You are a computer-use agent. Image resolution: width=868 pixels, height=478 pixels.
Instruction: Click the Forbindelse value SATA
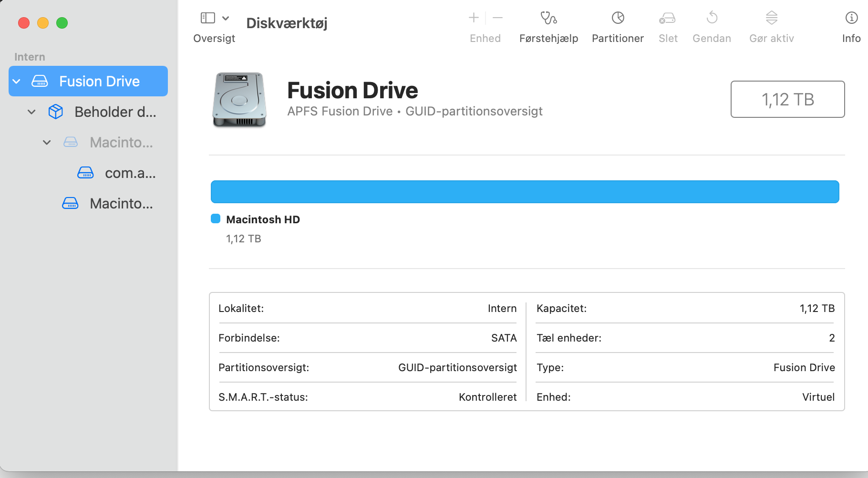pyautogui.click(x=504, y=338)
